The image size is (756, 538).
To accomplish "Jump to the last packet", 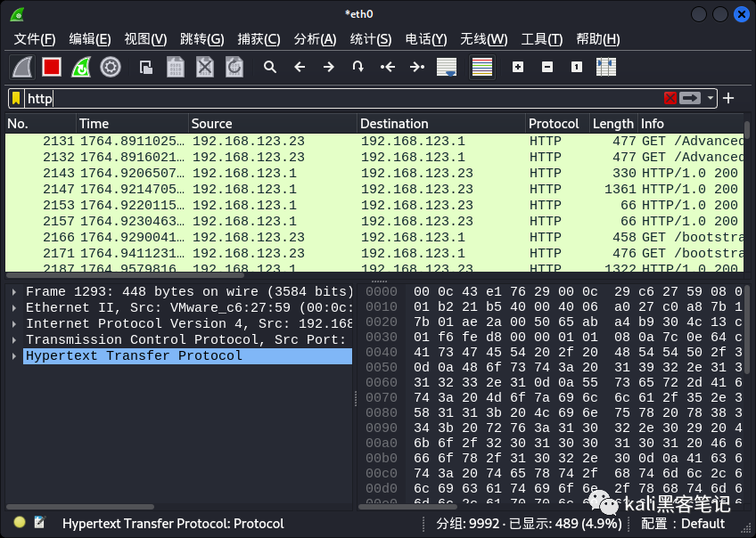I will pos(417,67).
